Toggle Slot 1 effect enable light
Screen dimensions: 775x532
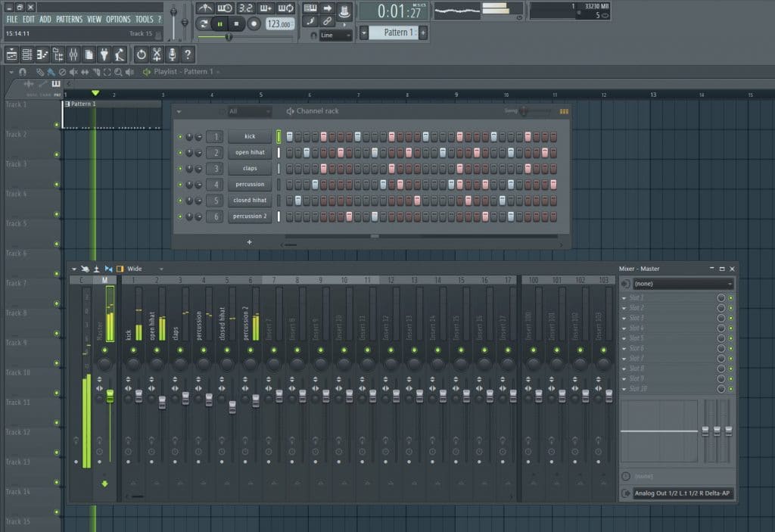[730, 297]
